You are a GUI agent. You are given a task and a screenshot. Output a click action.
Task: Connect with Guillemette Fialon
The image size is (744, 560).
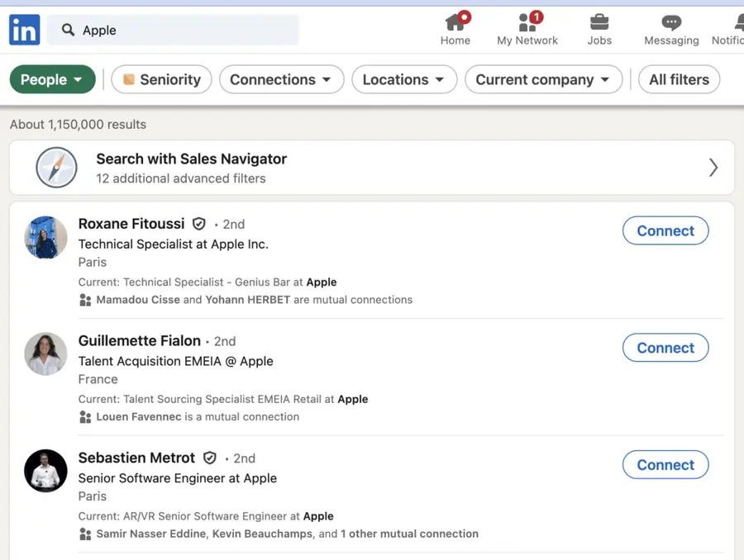(x=665, y=348)
